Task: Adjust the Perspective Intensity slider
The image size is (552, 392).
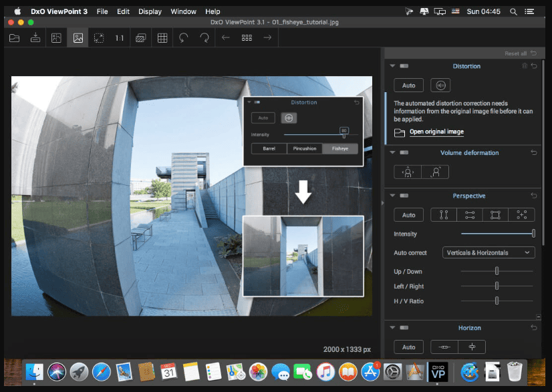Action: tap(498, 233)
